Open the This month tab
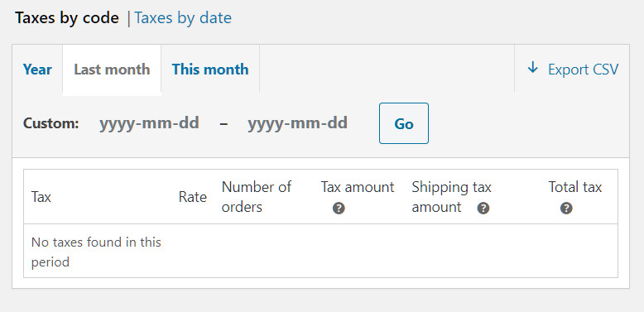The width and height of the screenshot is (644, 312). pyautogui.click(x=210, y=70)
